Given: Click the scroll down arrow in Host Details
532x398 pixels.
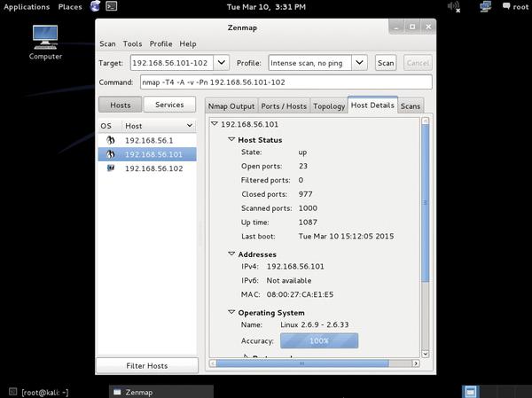Looking at the screenshot, I should tap(425, 354).
